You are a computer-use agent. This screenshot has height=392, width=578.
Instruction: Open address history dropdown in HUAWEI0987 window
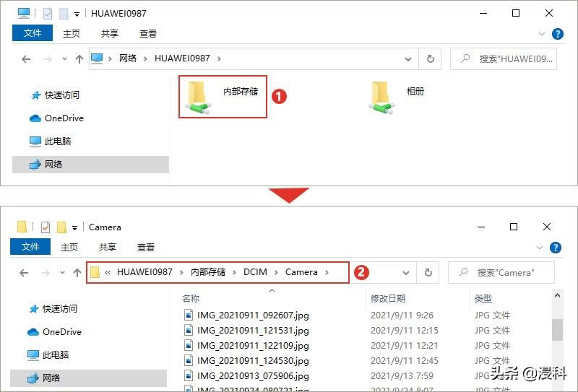coord(408,59)
